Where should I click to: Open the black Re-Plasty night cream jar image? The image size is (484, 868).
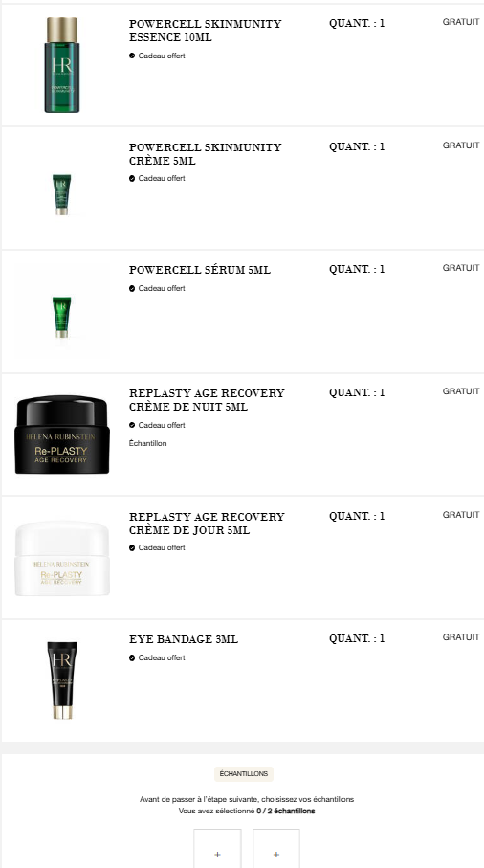[x=62, y=434]
